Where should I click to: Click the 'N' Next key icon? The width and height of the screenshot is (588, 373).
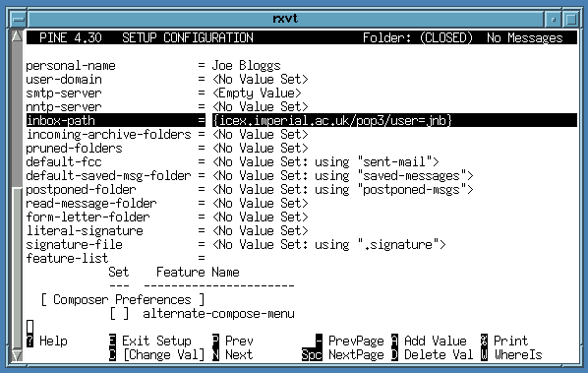tap(215, 354)
